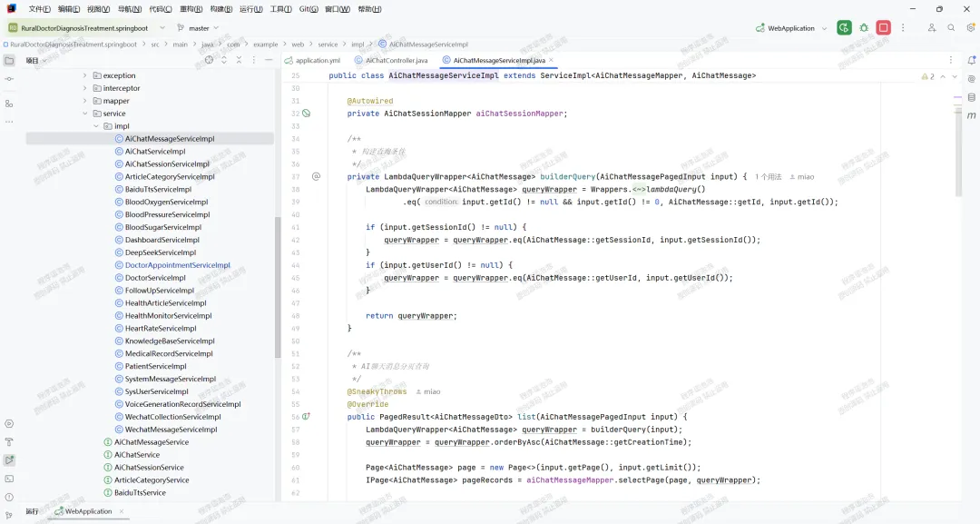Close the AiChatMessageServiceImpl.java tab

(x=552, y=60)
